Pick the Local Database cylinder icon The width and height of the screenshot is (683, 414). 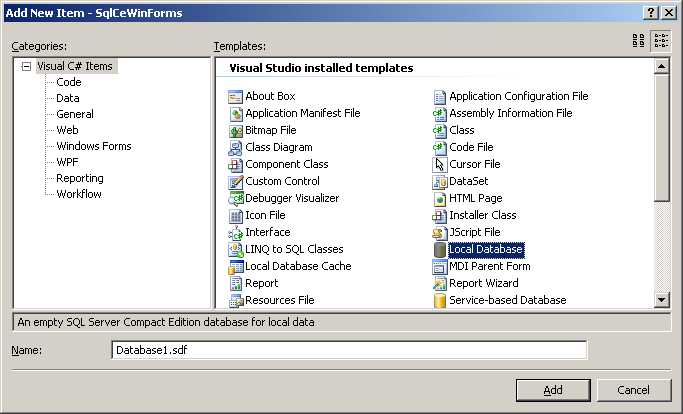[x=440, y=249]
